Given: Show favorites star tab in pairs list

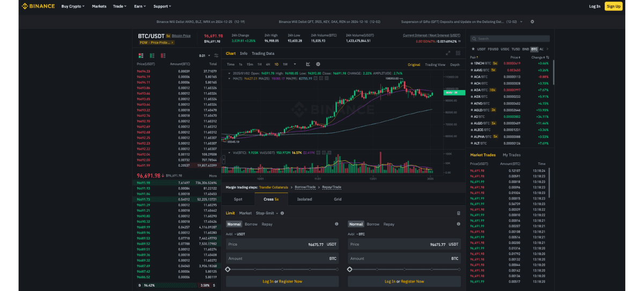Looking at the screenshot, I should 473,49.
